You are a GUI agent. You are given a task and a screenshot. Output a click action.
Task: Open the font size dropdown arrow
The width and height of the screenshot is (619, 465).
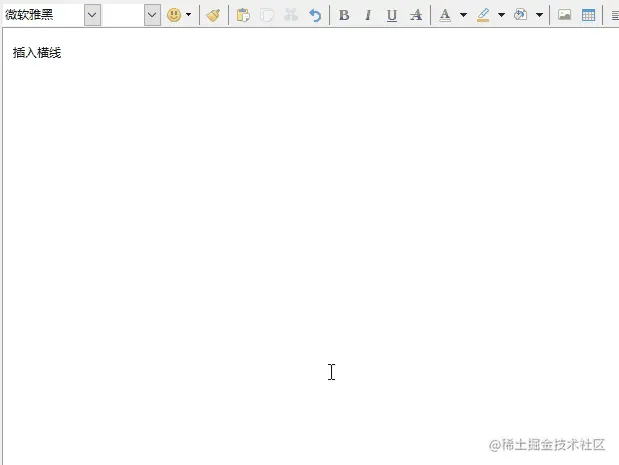pos(152,15)
